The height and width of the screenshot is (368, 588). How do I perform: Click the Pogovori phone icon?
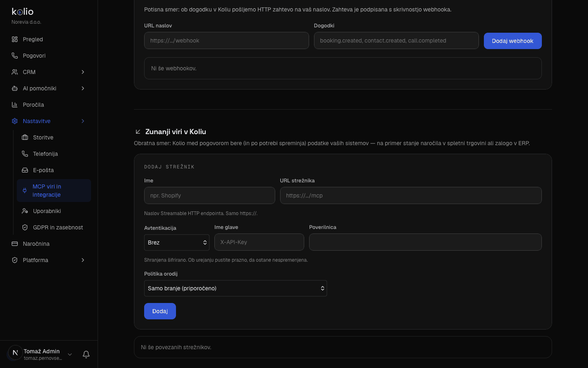point(15,56)
